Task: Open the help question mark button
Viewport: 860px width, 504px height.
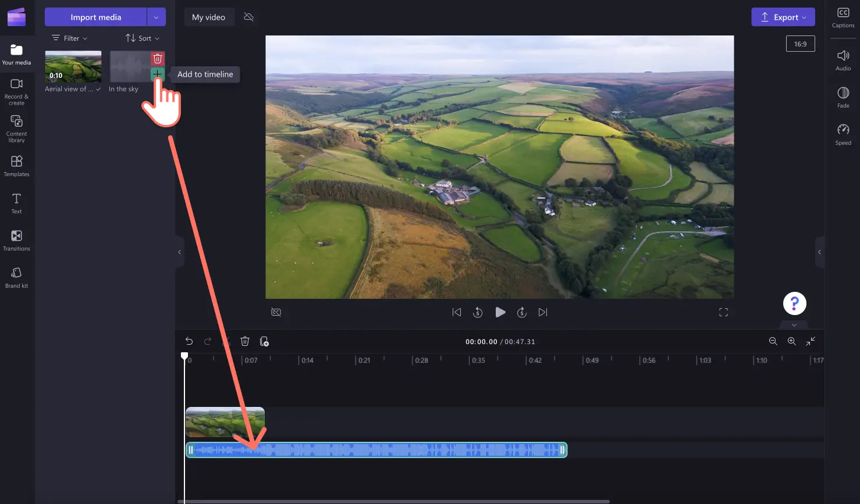Action: click(x=794, y=303)
